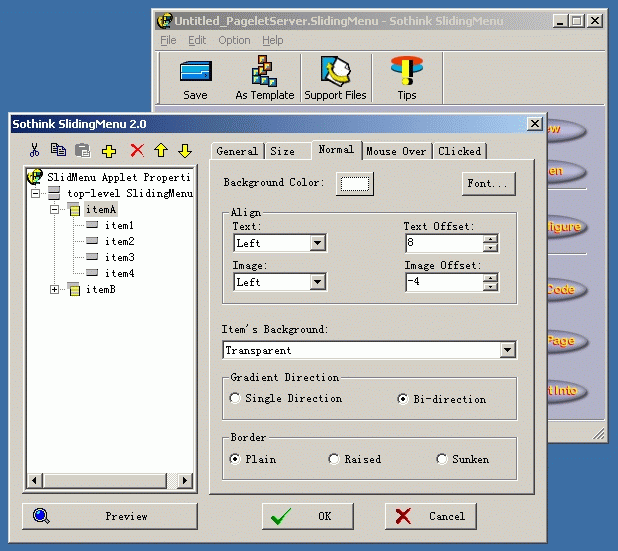This screenshot has width=618, height=551.
Task: Delete item with the red X icon
Action: click(137, 150)
